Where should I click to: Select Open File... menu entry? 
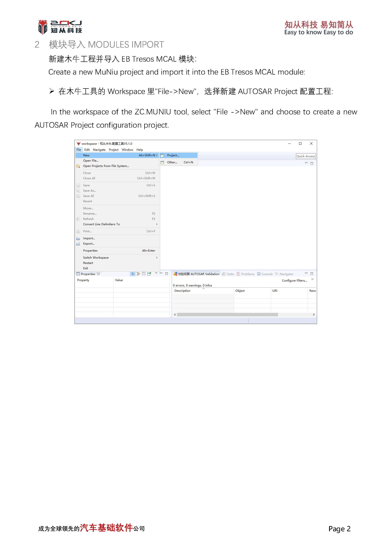[117, 161]
